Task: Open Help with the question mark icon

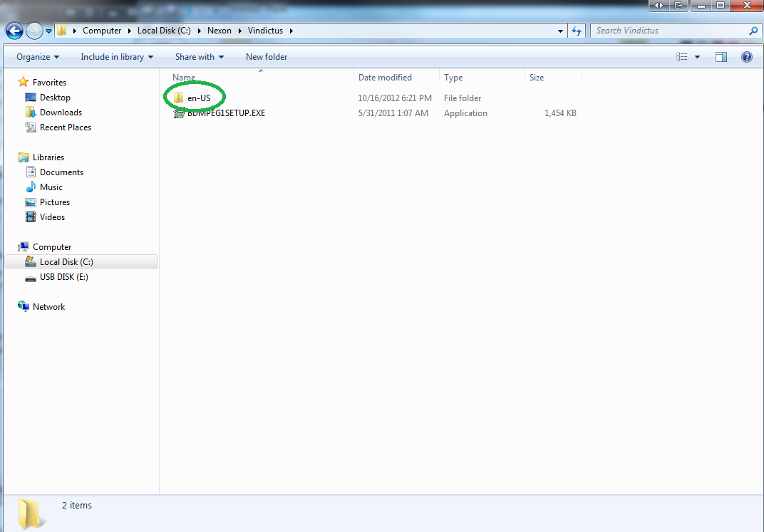Action: 746,57
